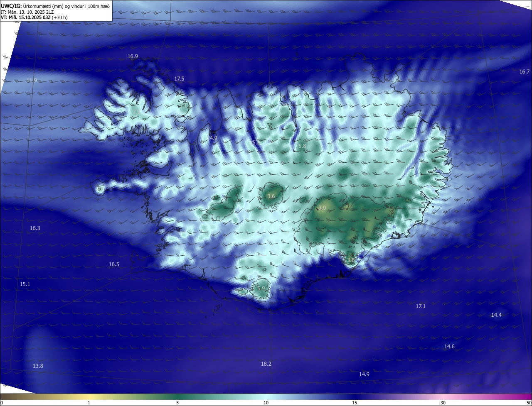Click the 16.5 value label
The image size is (532, 406).
114,264
